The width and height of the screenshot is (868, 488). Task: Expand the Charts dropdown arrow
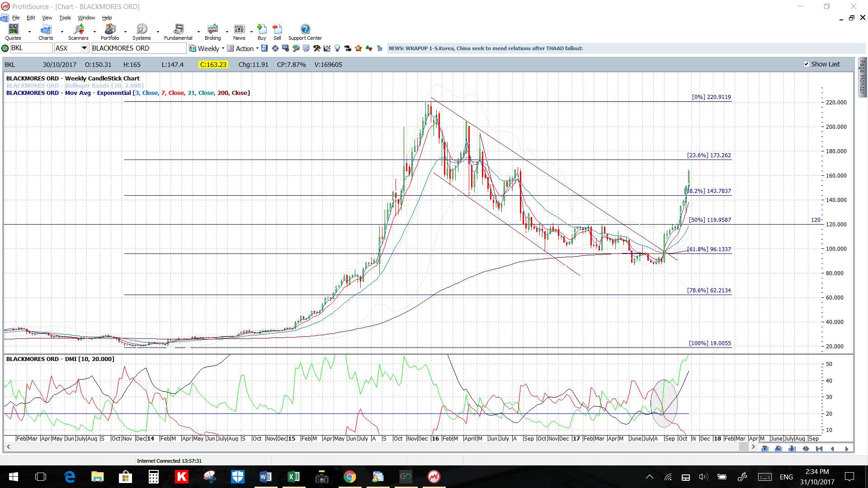tap(62, 32)
